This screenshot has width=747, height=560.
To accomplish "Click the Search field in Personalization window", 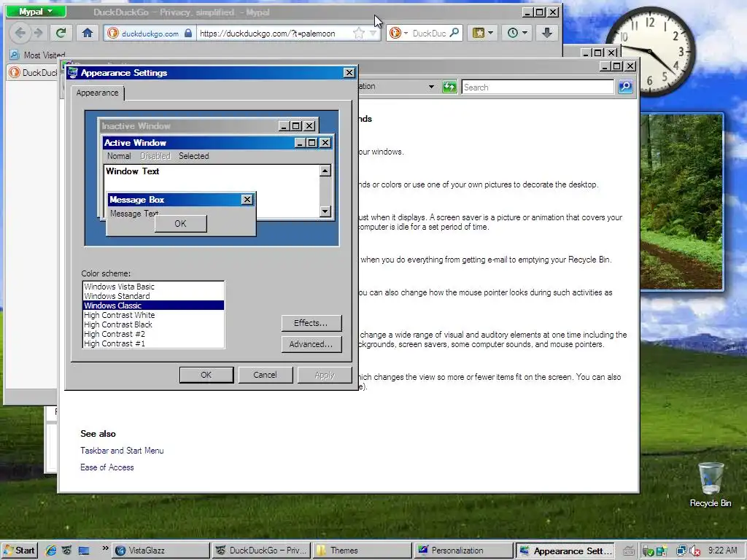I will coord(538,87).
